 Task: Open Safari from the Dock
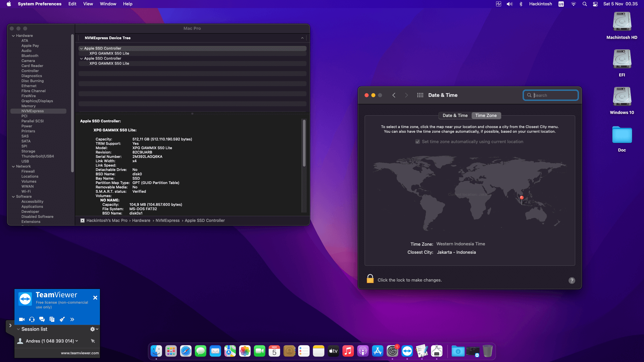point(186,351)
